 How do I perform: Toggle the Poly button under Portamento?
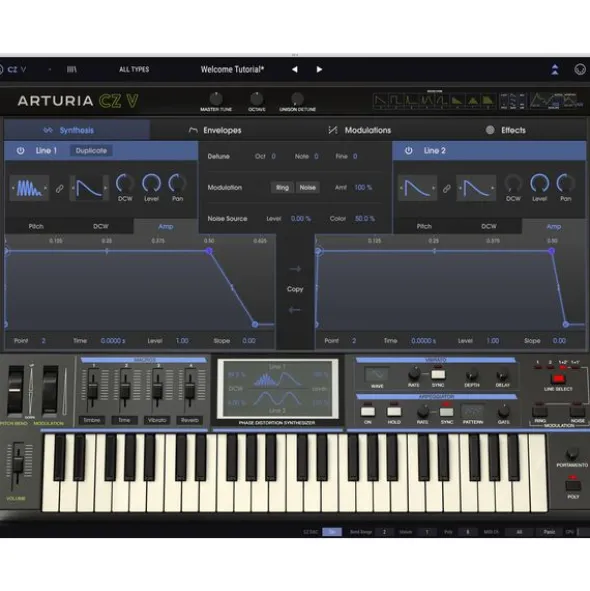pos(573,484)
